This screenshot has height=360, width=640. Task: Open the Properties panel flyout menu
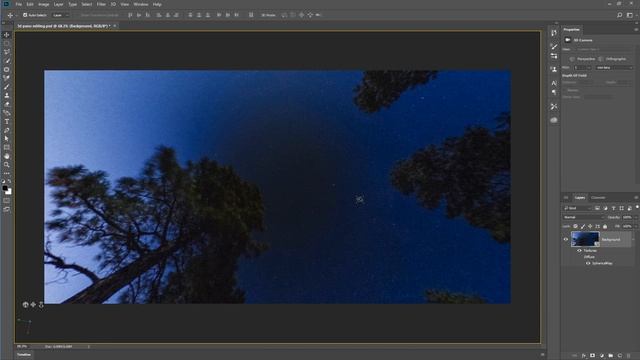click(636, 29)
